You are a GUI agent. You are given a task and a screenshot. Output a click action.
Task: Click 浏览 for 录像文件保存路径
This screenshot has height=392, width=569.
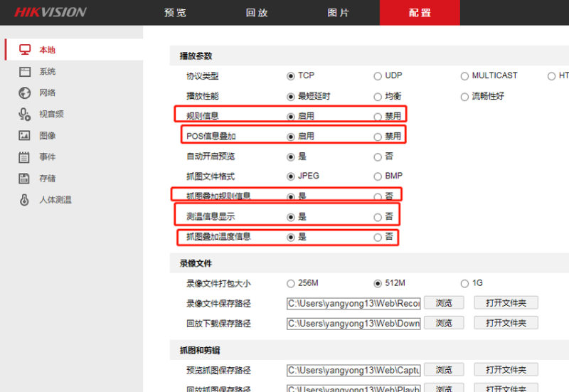tap(444, 303)
